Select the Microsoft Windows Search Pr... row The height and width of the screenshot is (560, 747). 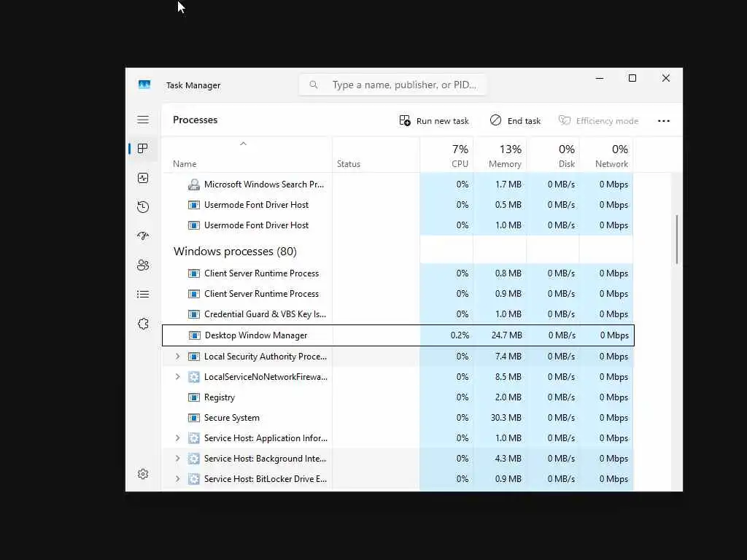(398, 184)
